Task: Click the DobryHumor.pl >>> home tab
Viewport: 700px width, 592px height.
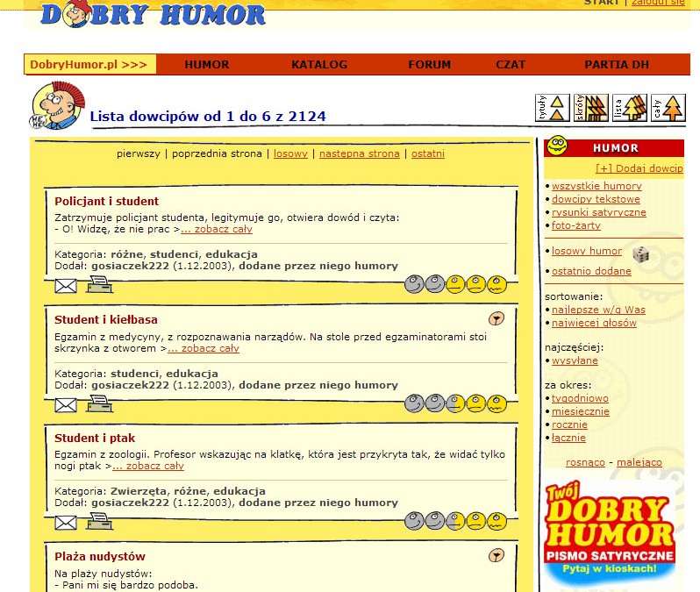Action: click(90, 64)
